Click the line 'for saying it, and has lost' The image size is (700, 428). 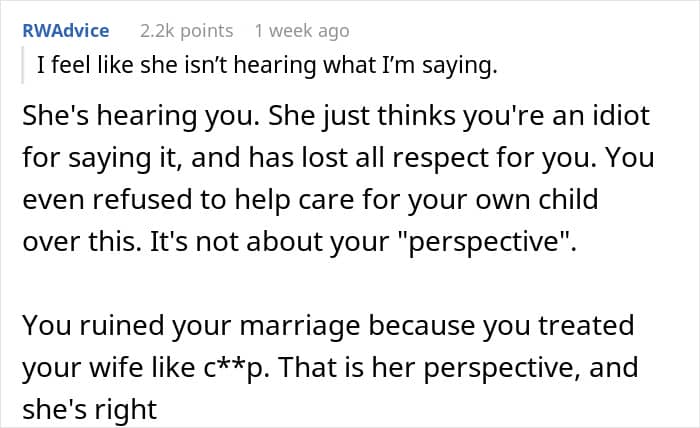tap(338, 158)
